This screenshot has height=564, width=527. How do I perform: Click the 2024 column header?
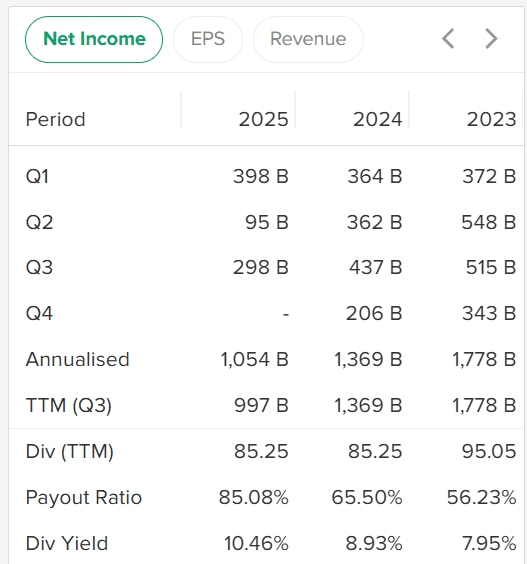(x=378, y=119)
